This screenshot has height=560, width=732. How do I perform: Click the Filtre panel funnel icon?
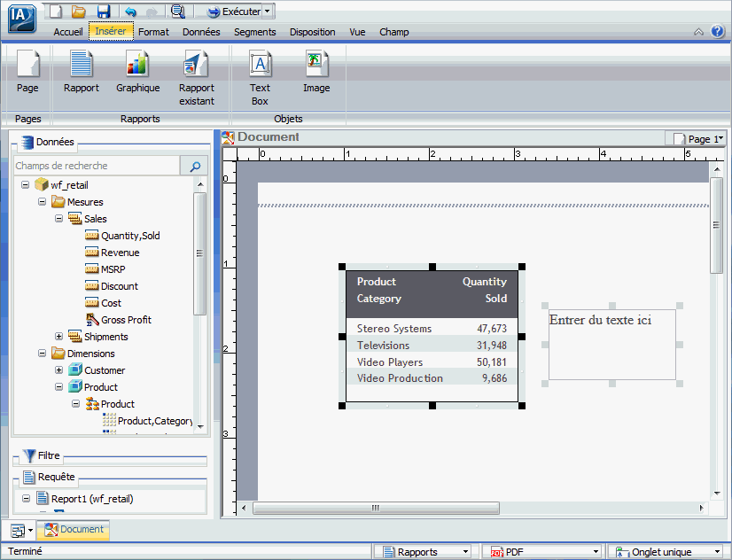point(29,455)
